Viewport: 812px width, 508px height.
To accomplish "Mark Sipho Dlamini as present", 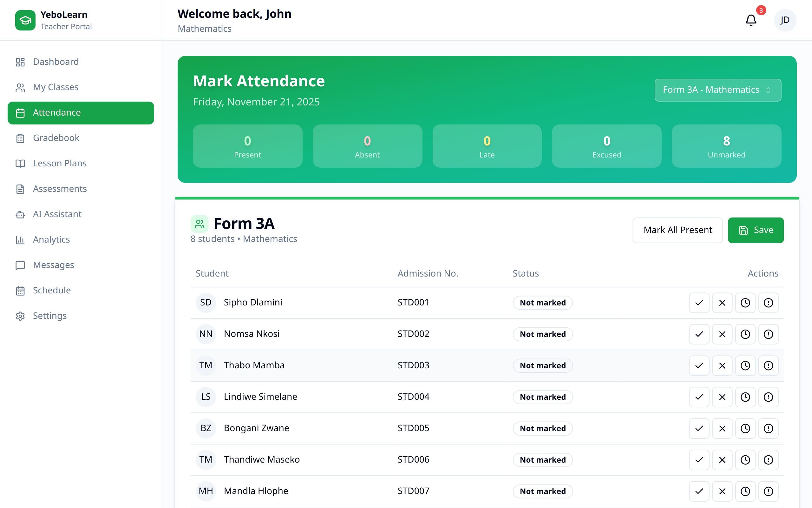I will coord(699,303).
